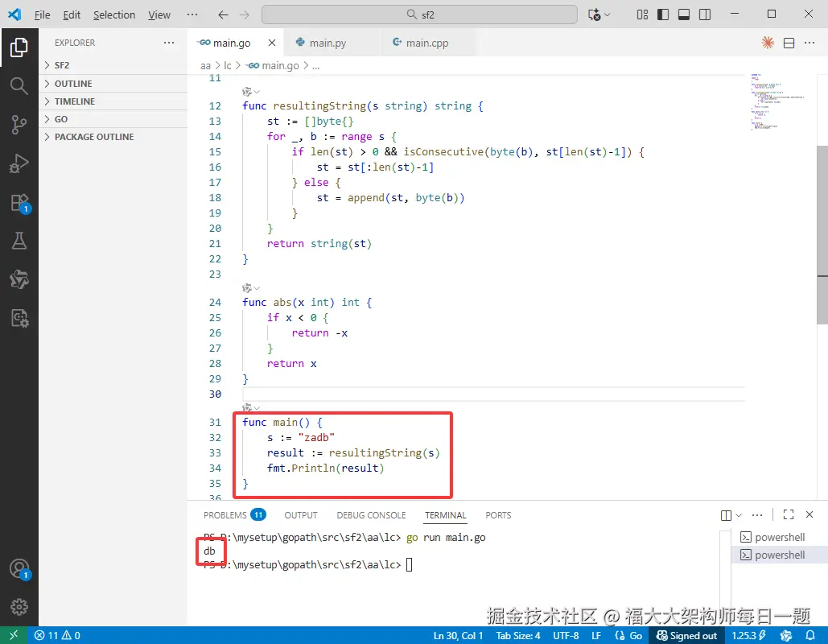
Task: Click the Go version 1.25.3 status item
Action: pos(749,635)
